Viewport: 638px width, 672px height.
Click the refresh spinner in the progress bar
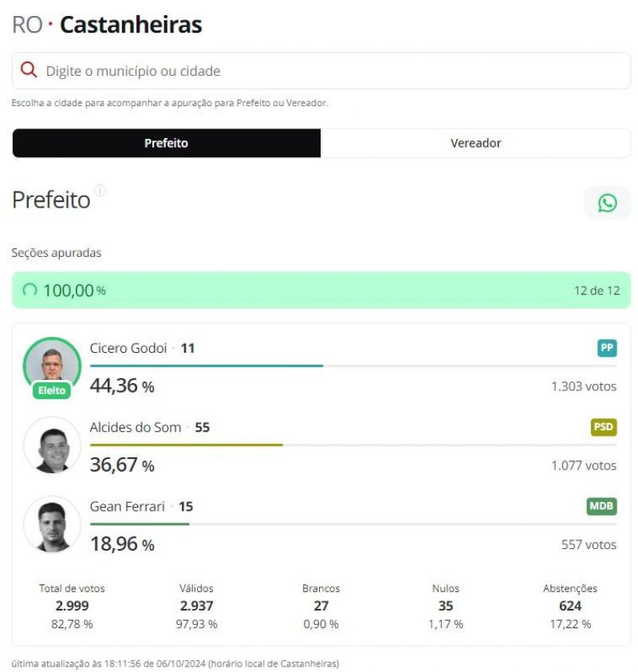pyautogui.click(x=29, y=291)
